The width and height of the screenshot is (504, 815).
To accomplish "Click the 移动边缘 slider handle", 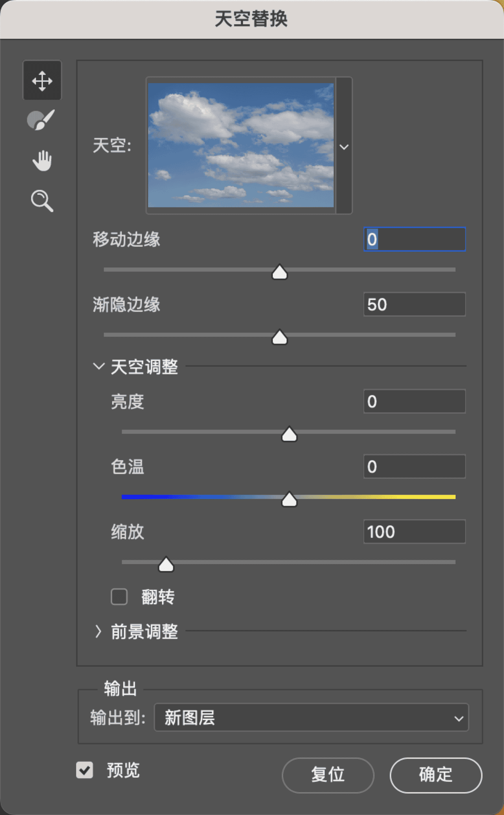I will tap(280, 272).
